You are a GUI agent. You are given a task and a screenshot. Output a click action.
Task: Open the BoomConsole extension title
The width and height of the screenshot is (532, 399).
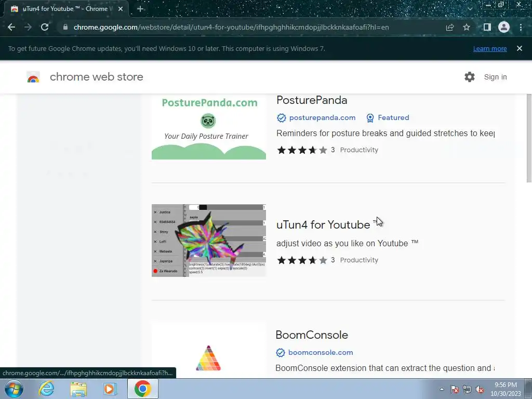[x=312, y=335]
